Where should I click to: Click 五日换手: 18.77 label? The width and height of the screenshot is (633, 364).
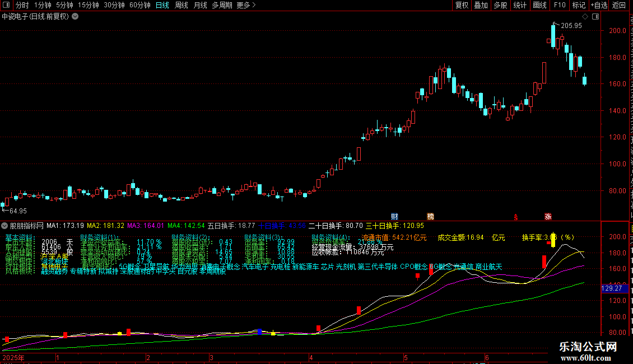tap(231, 226)
